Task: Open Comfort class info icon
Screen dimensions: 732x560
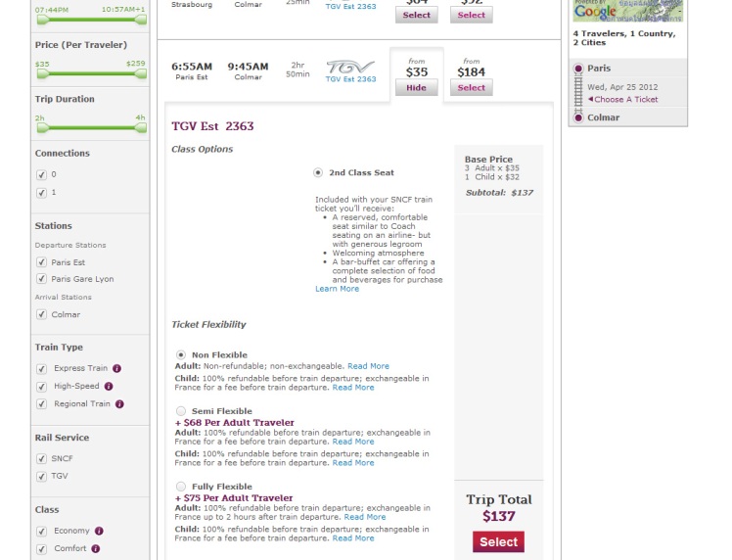Action: (96, 549)
